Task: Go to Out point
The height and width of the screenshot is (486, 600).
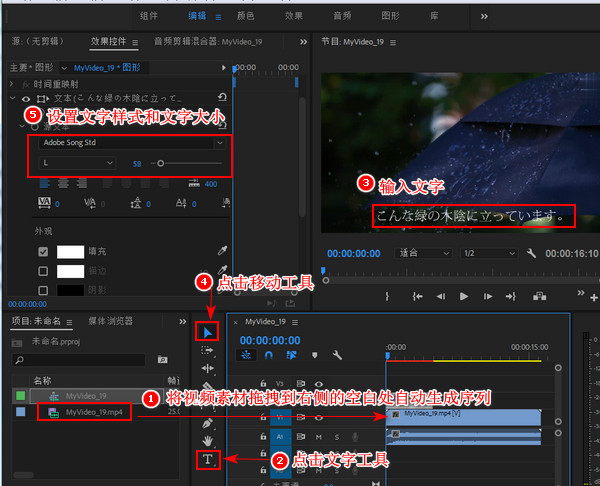Action: (x=511, y=296)
